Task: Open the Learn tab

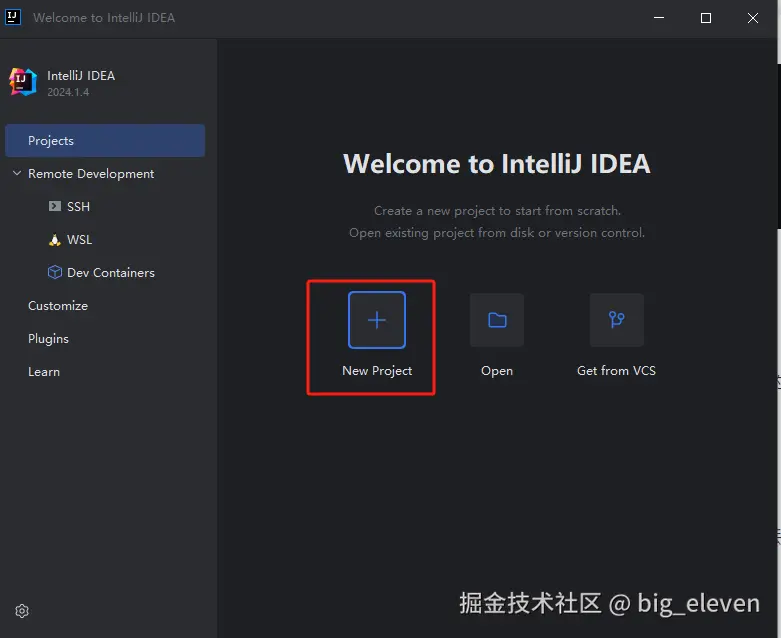Action: (44, 372)
